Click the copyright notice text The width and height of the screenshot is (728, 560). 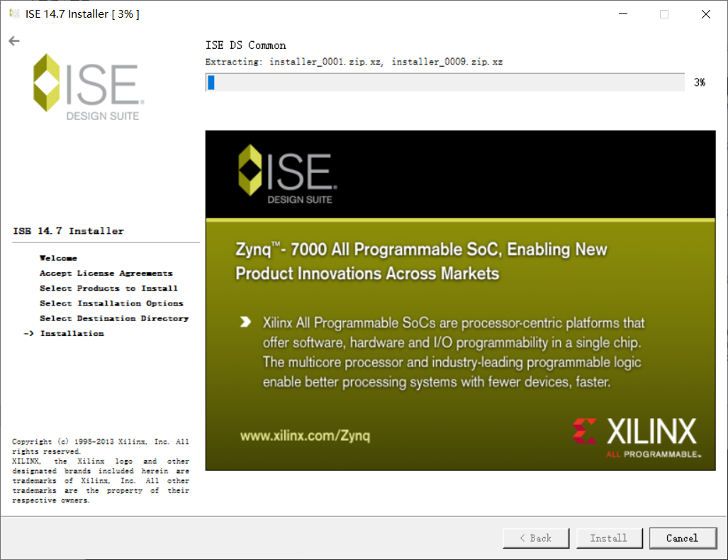pyautogui.click(x=100, y=471)
